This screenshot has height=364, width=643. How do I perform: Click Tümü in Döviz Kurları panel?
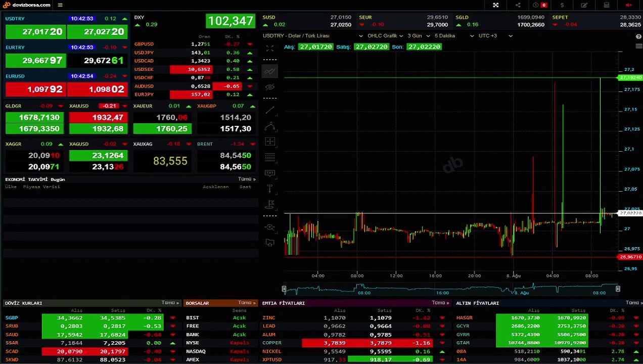(x=170, y=303)
